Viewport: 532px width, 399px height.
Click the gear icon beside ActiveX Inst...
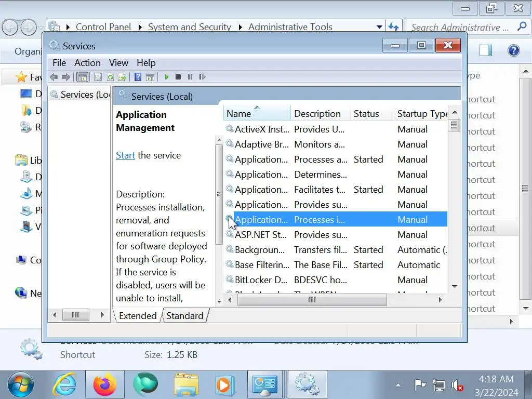(x=230, y=129)
